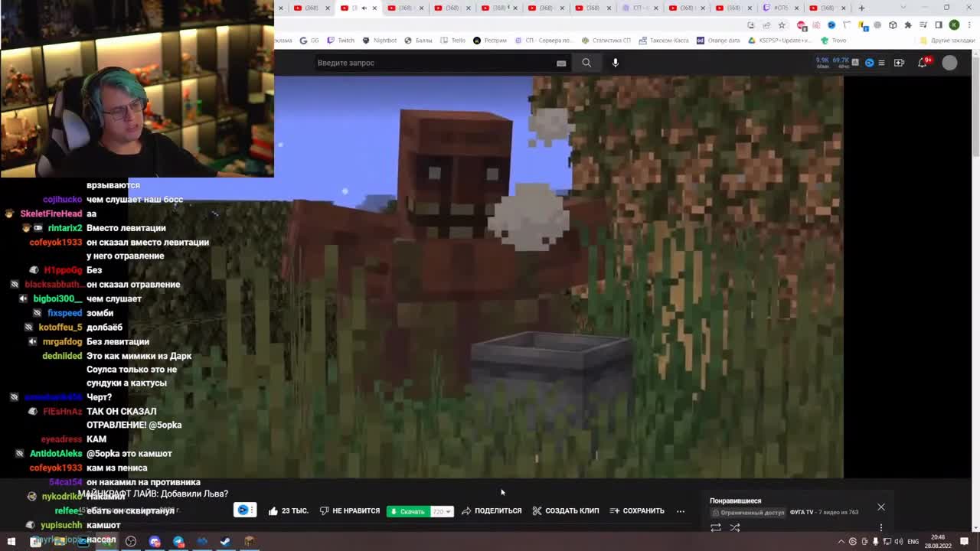Expand the Другие закладки bookmarks folder
Image resolution: width=980 pixels, height=551 pixels.
pos(946,41)
